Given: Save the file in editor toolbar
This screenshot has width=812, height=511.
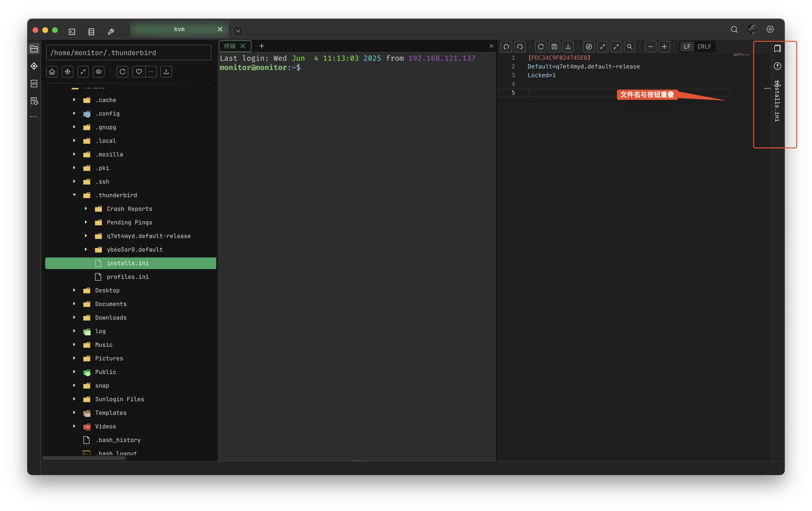Looking at the screenshot, I should click(554, 47).
